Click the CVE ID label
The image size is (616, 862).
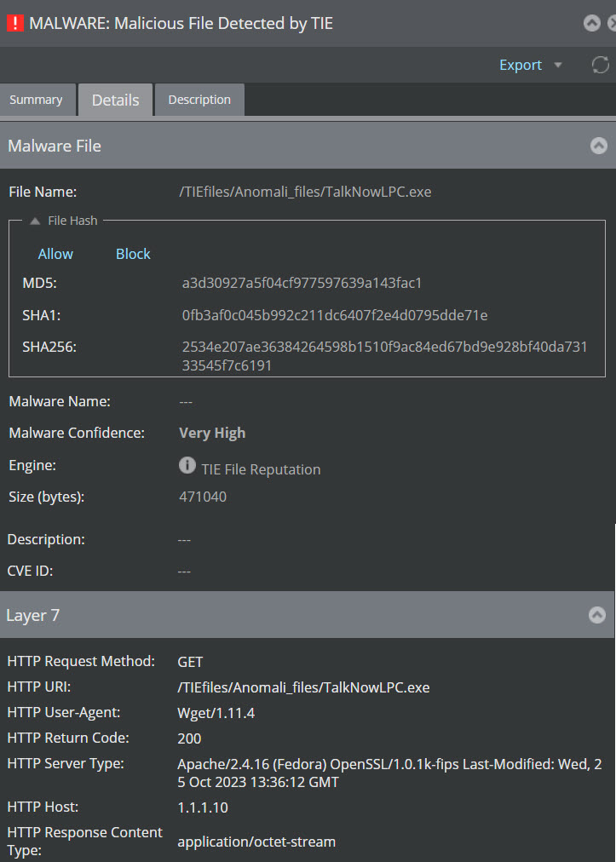point(31,572)
